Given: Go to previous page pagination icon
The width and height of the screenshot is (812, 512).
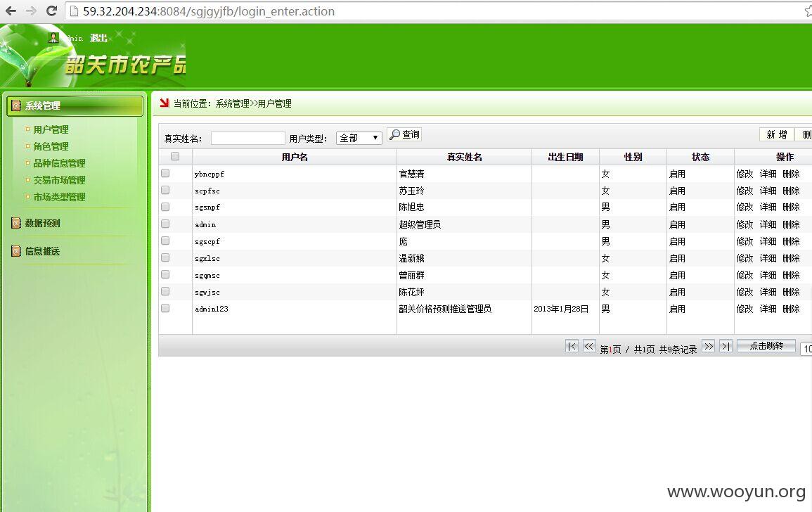Looking at the screenshot, I should 589,346.
